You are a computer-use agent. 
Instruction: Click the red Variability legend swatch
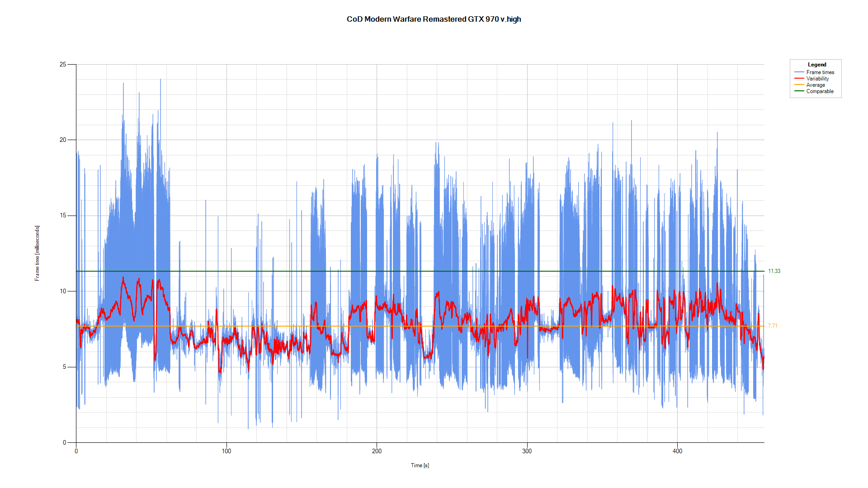pos(799,79)
